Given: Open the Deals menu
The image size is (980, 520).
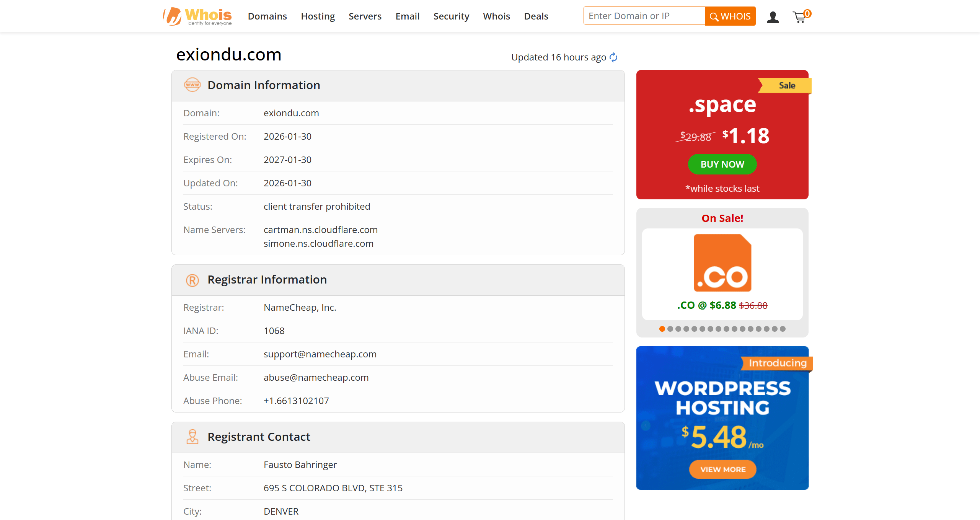Looking at the screenshot, I should coord(536,16).
